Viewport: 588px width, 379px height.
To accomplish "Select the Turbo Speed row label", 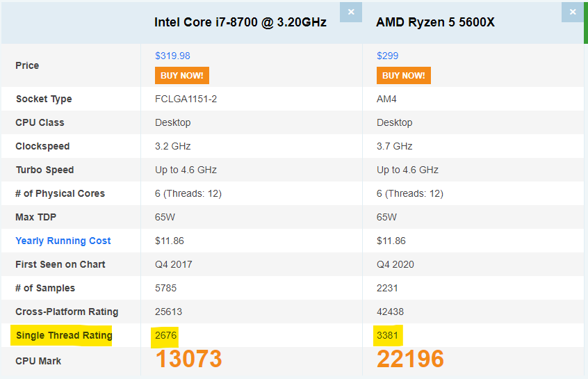I will click(44, 170).
